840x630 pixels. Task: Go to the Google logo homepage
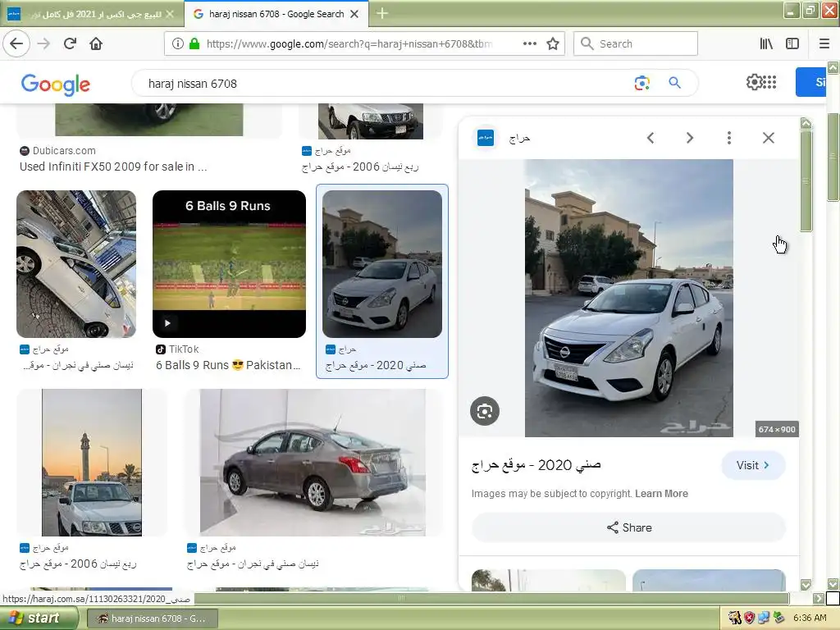pos(56,84)
